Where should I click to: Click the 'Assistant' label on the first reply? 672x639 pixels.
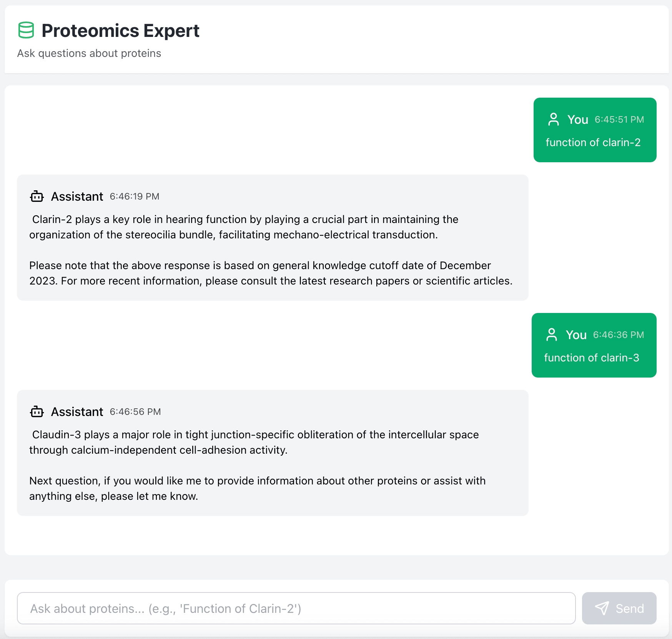[x=77, y=196]
